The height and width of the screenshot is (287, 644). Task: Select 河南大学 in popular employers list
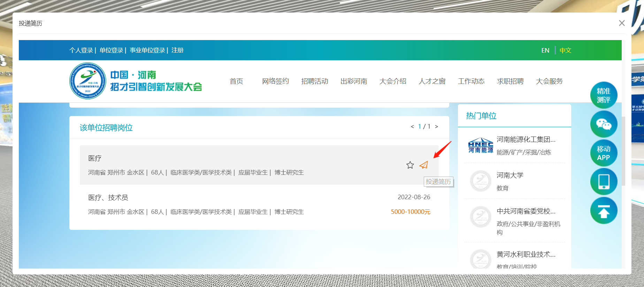510,175
